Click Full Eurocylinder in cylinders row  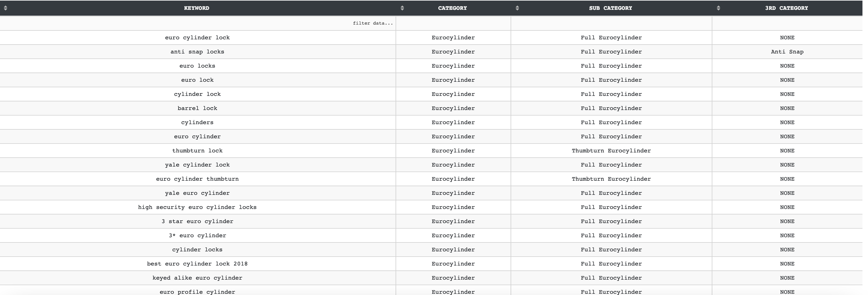[611, 122]
